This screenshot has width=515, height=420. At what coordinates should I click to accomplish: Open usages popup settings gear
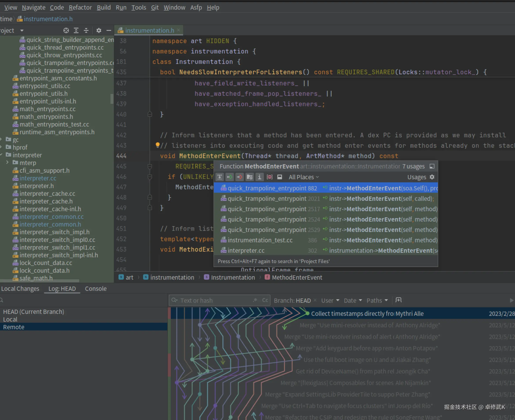coord(432,177)
